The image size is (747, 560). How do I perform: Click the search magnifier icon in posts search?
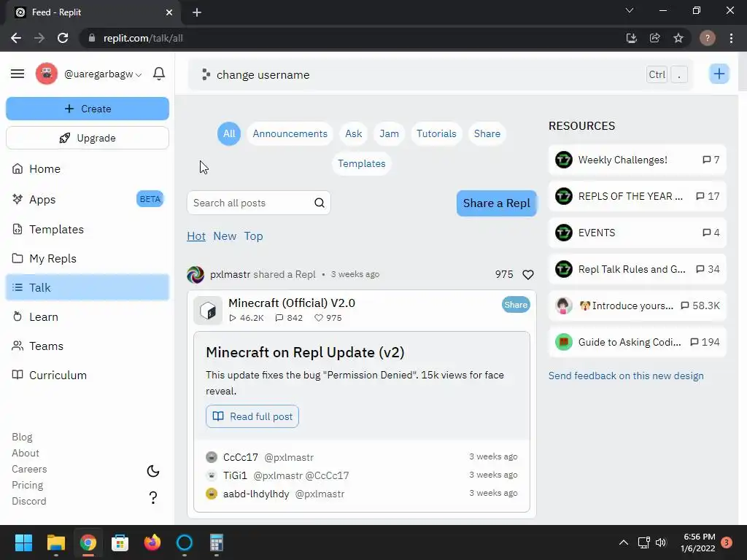[x=320, y=203]
